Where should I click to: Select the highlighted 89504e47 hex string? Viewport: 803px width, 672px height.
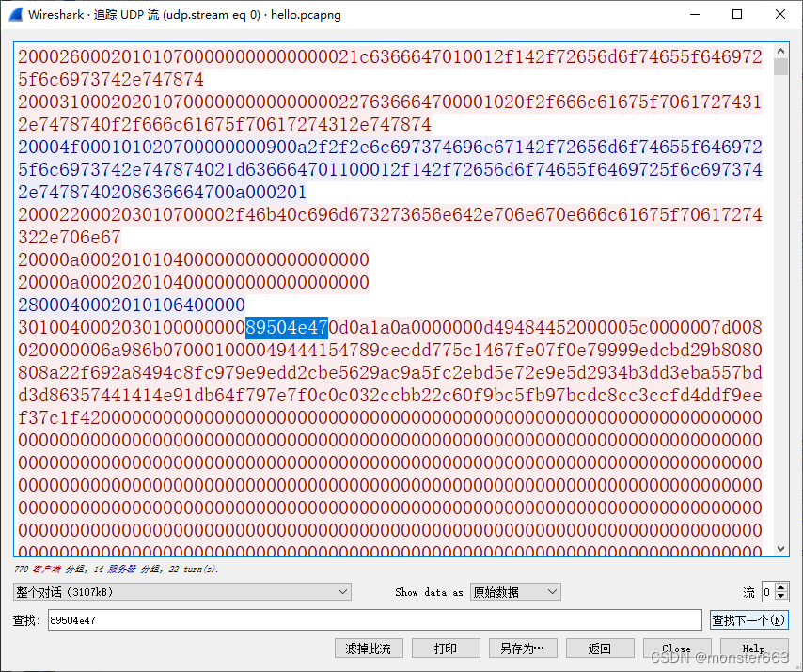click(x=285, y=327)
